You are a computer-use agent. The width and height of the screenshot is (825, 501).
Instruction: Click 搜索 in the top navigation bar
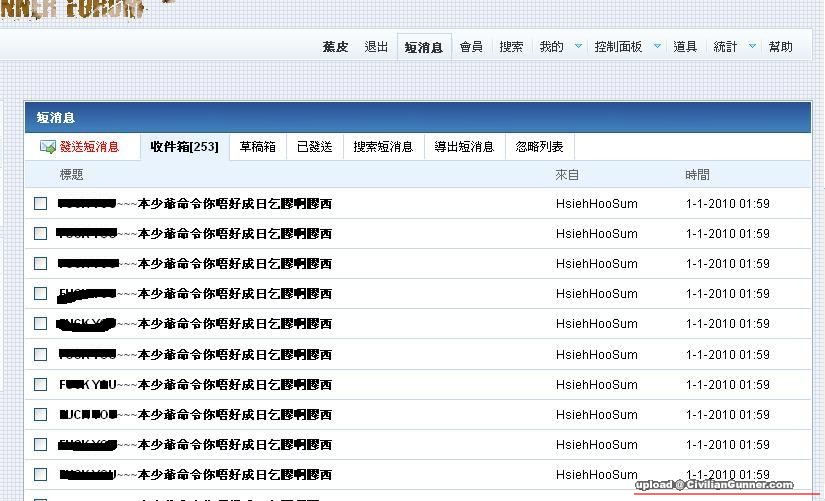coord(511,46)
